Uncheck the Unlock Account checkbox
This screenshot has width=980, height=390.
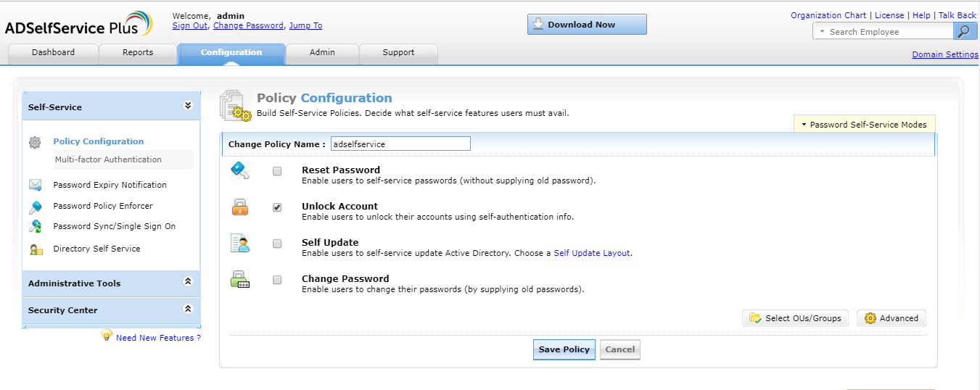277,208
